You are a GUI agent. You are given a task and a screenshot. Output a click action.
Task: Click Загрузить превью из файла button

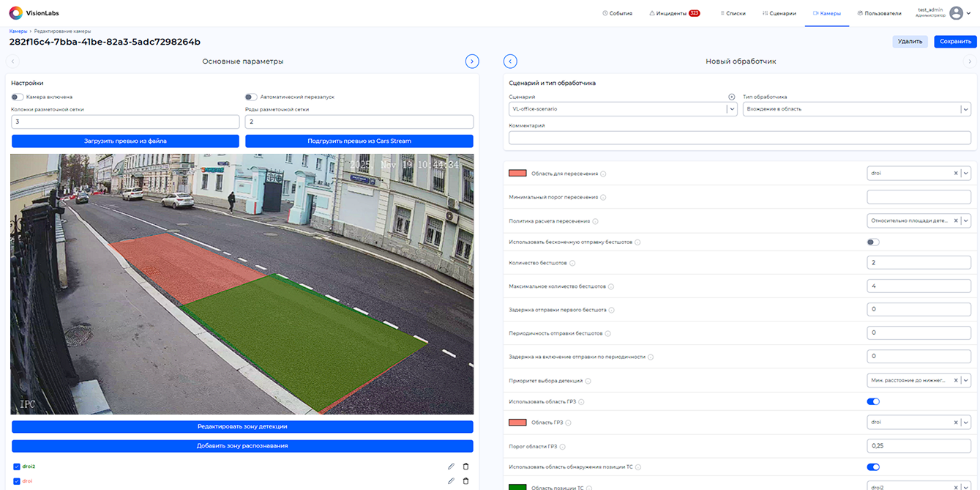pos(125,141)
